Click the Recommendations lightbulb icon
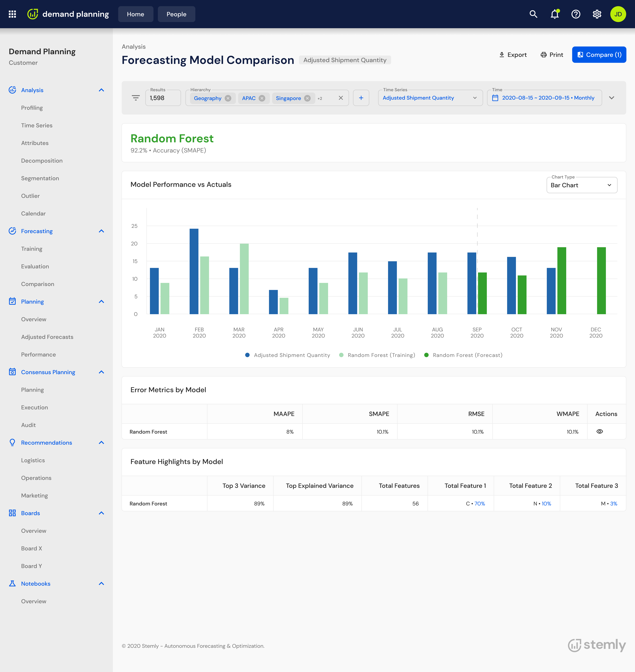Image resolution: width=635 pixels, height=672 pixels. point(12,442)
